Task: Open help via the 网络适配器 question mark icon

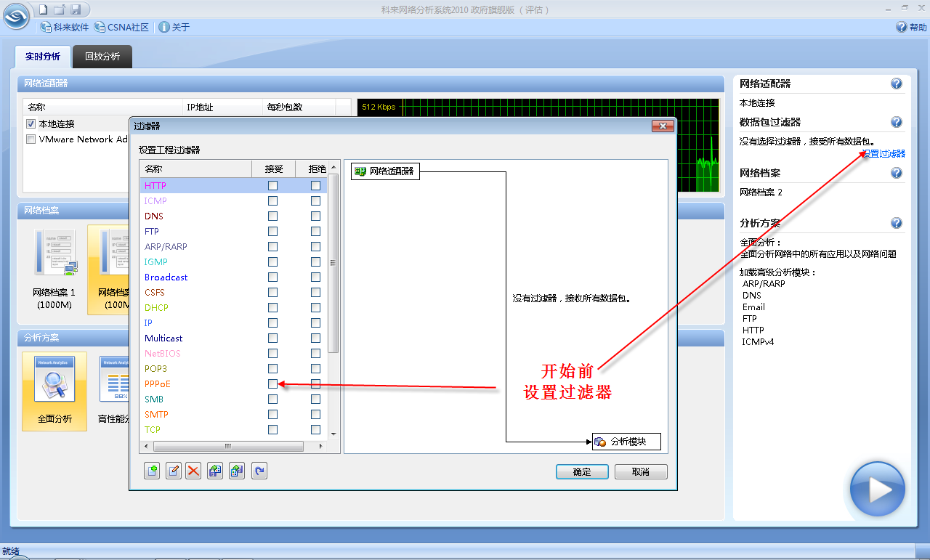Action: tap(897, 83)
